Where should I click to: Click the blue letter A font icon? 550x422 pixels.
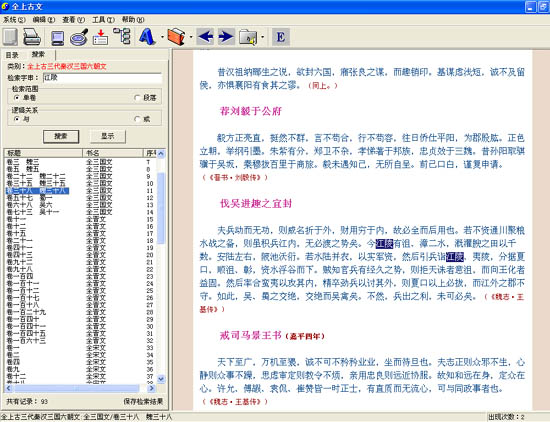tap(147, 36)
